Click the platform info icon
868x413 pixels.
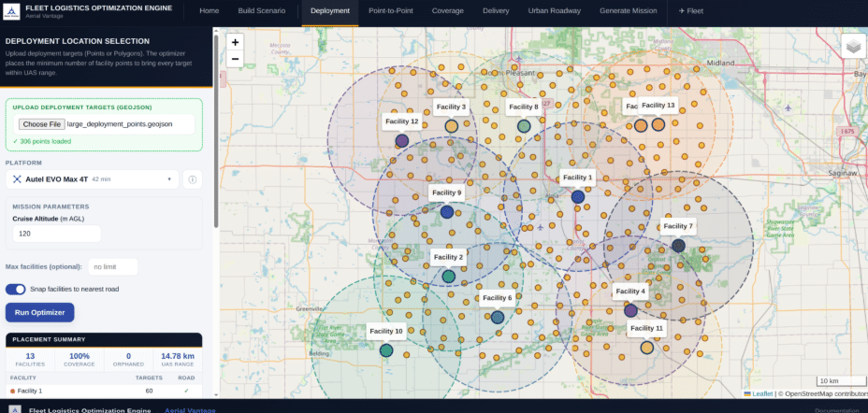tap(192, 179)
